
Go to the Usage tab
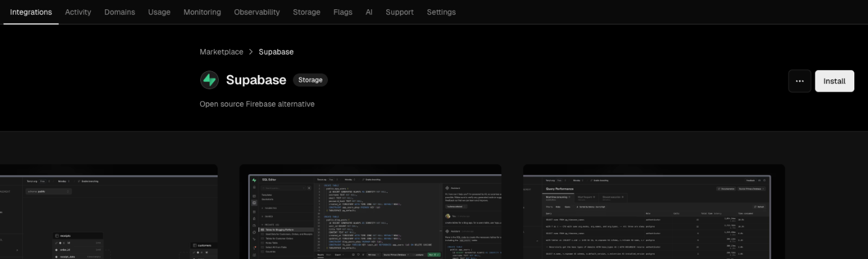point(159,12)
